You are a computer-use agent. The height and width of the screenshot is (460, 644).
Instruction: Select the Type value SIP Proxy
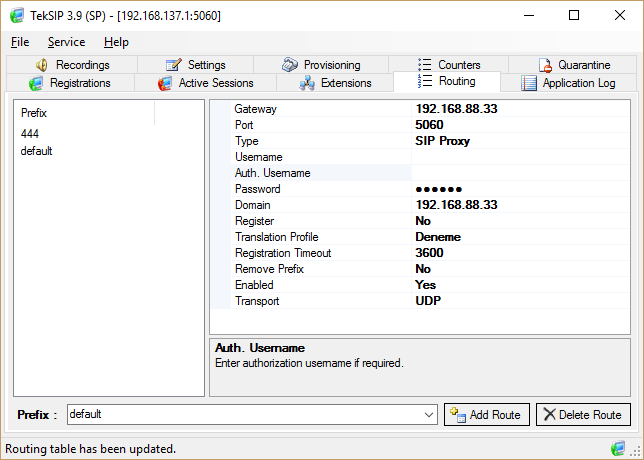click(x=442, y=140)
